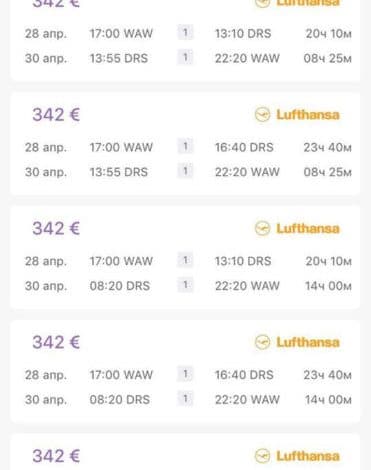This screenshot has width=371, height=470.
Task: Open 30 апр. 08:20 DRS return below 13:10 DRS arrival
Action: [188, 286]
